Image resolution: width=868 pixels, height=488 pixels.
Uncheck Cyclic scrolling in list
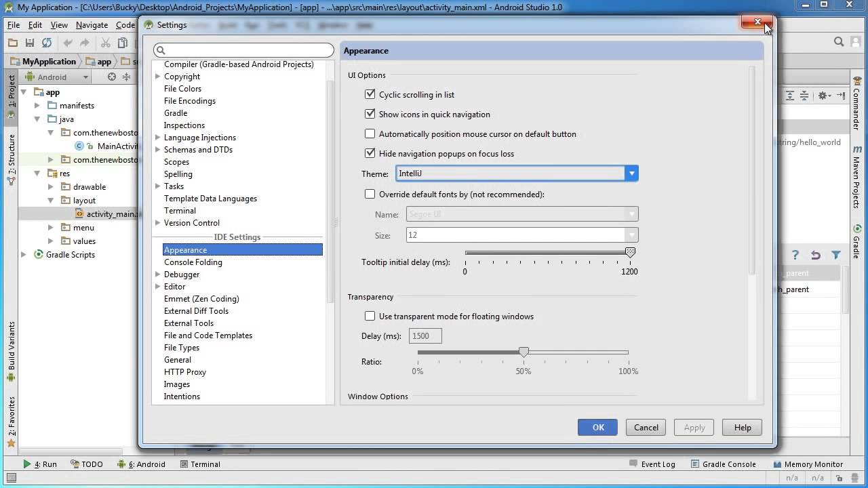[x=370, y=94]
